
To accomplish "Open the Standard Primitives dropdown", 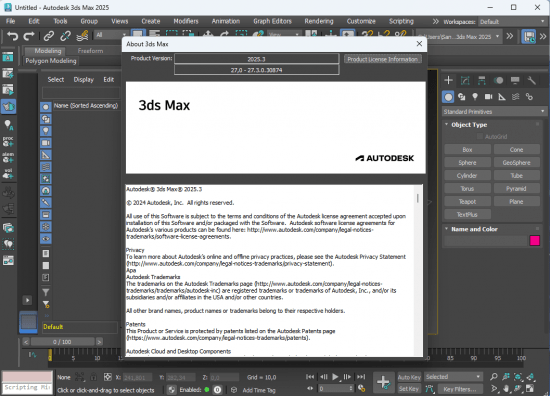I will pos(494,112).
